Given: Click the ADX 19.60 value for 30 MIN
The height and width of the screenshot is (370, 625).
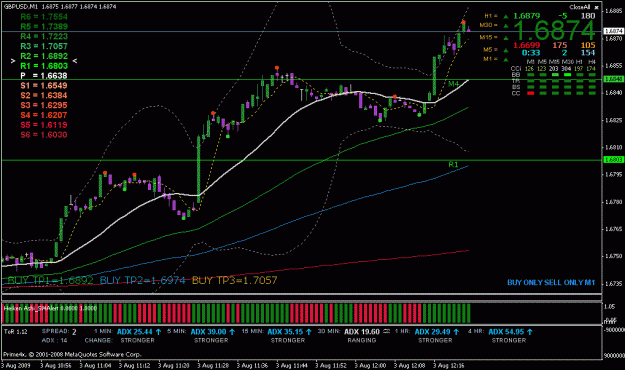Looking at the screenshot, I should click(362, 332).
